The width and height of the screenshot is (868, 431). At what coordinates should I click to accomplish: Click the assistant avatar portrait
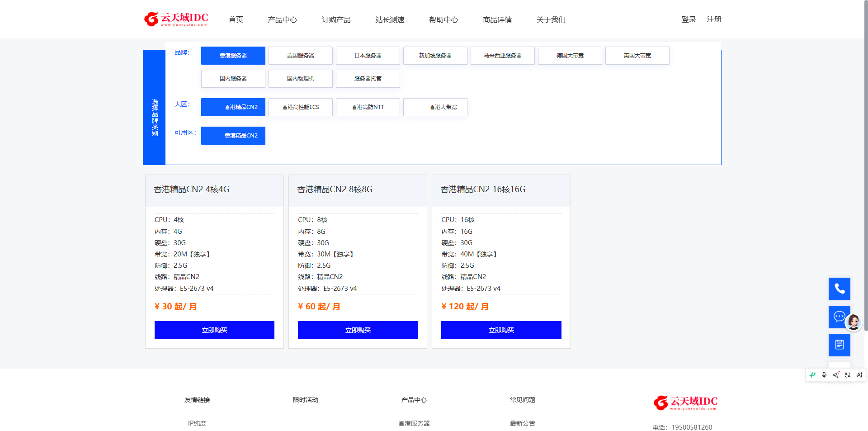click(x=854, y=322)
